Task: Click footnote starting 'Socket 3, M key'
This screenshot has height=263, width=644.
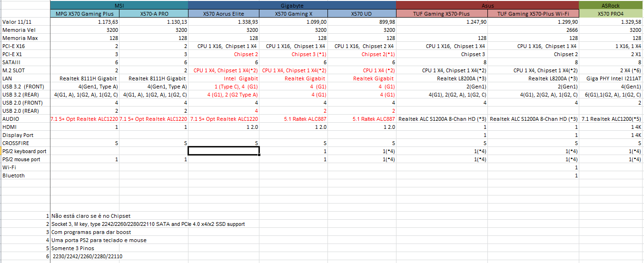Action: [x=148, y=224]
